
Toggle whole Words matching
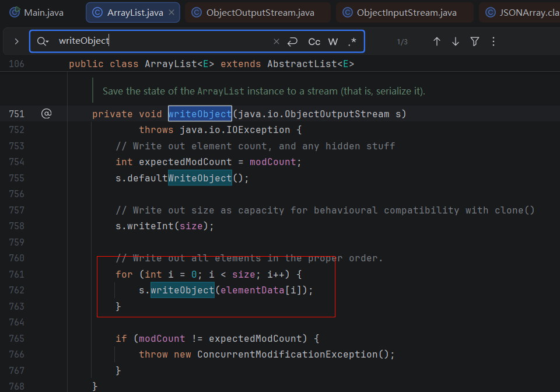point(333,41)
